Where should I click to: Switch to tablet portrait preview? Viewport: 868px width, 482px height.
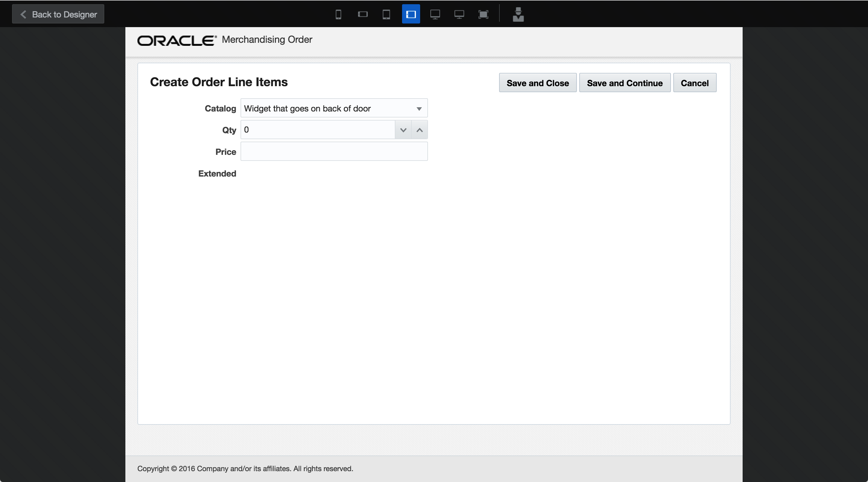point(386,14)
